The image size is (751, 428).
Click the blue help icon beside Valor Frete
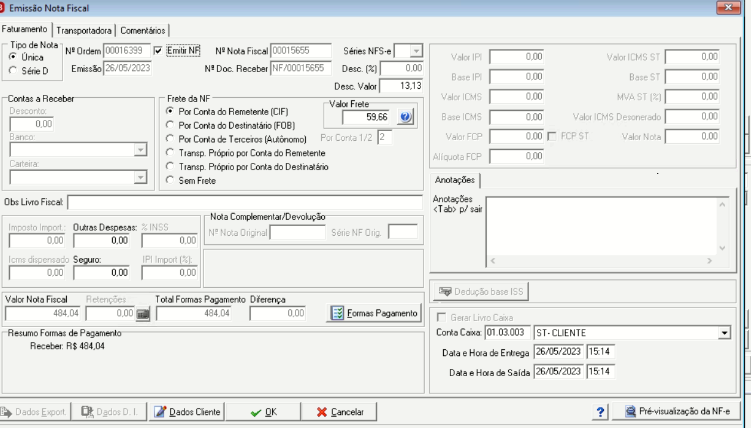coord(405,117)
